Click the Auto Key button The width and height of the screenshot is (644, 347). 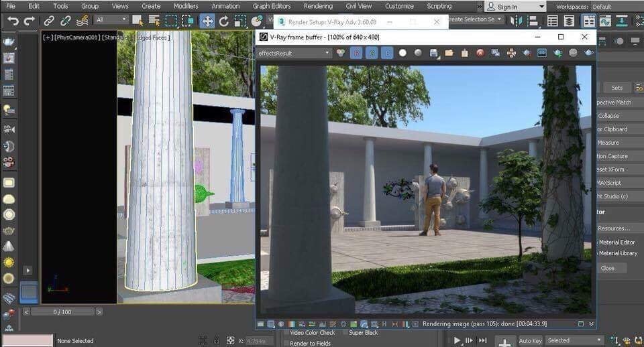[x=530, y=340]
